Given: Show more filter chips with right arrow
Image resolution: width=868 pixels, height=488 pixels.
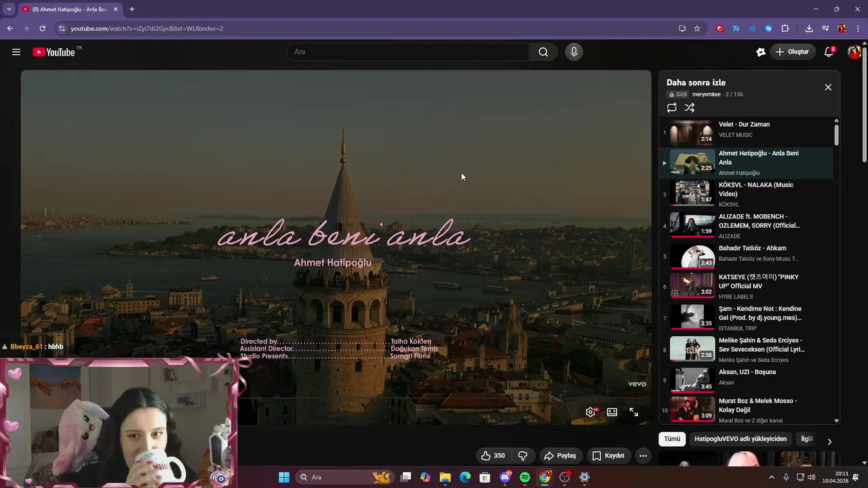Looking at the screenshot, I should pyautogui.click(x=829, y=441).
